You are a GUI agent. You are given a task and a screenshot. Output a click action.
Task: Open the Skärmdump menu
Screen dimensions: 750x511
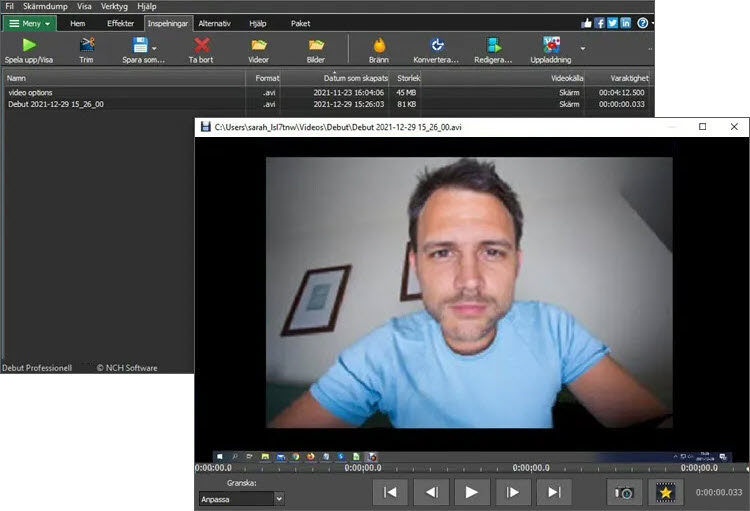tap(45, 6)
